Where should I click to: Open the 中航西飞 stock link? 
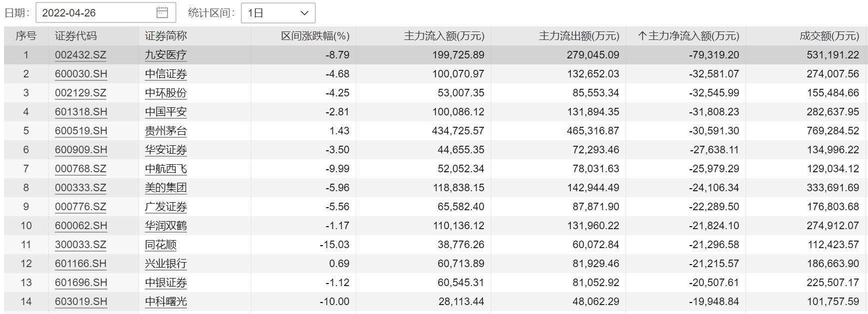coord(165,169)
